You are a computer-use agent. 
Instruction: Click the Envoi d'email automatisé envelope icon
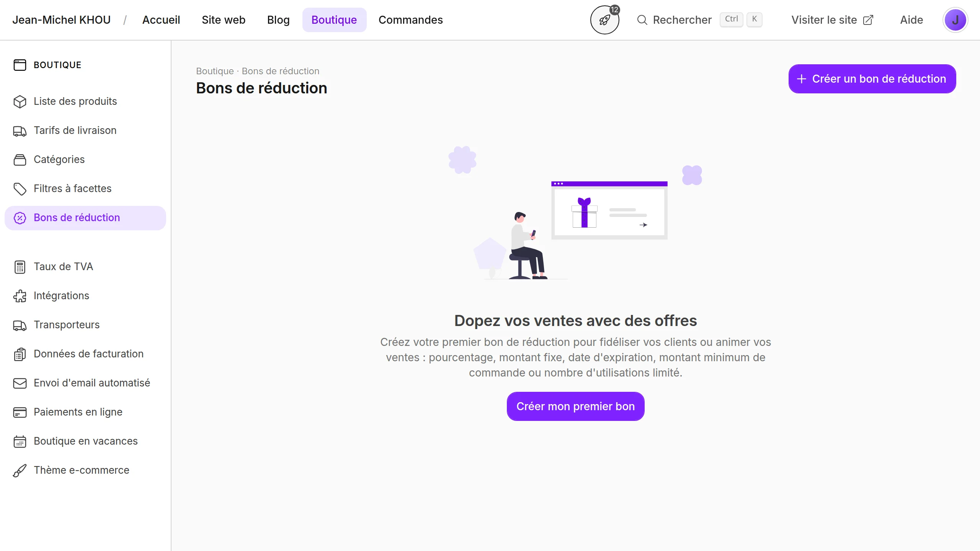pos(20,383)
